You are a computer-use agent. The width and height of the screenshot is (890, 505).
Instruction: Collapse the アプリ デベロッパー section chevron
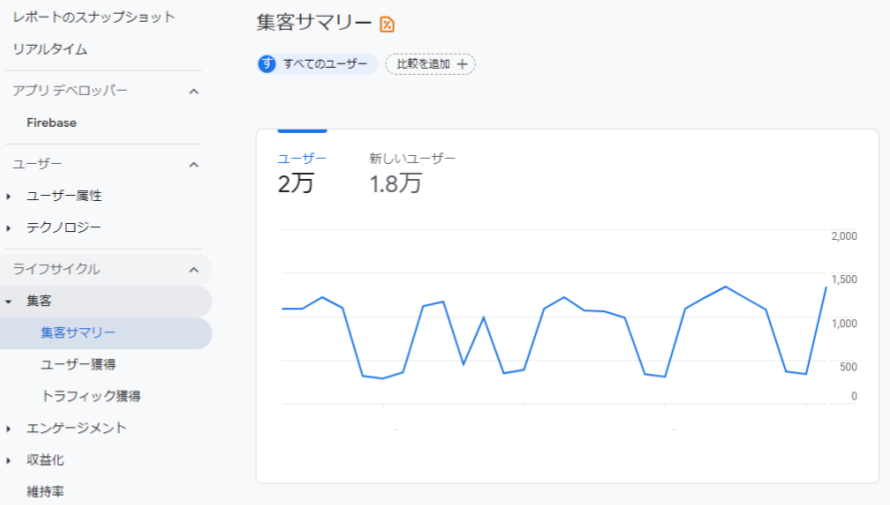(x=194, y=91)
